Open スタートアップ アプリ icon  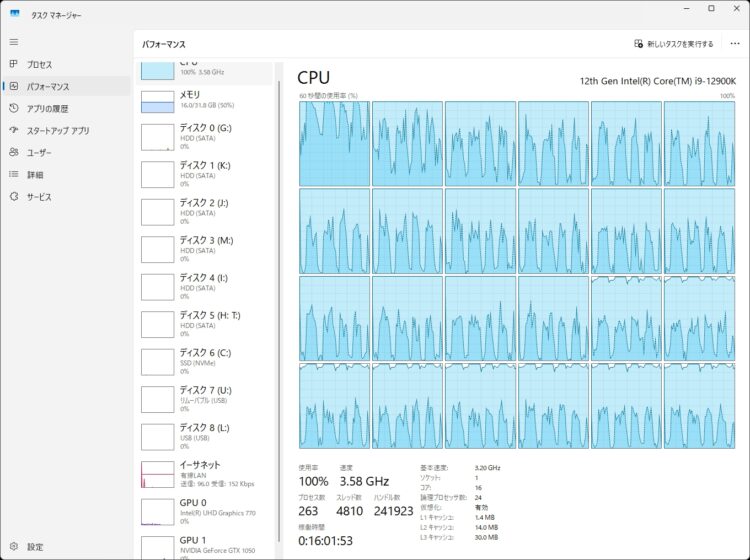coord(14,130)
